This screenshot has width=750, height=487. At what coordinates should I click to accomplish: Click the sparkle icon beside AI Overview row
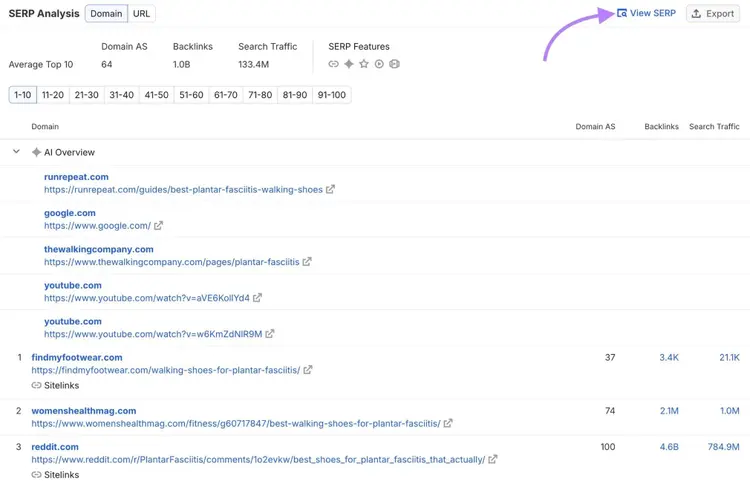(x=36, y=153)
